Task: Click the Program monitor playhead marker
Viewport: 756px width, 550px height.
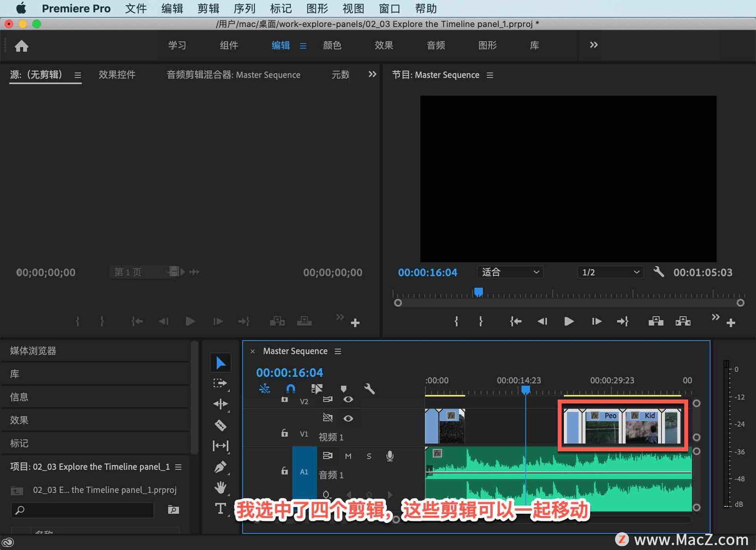Action: click(478, 292)
